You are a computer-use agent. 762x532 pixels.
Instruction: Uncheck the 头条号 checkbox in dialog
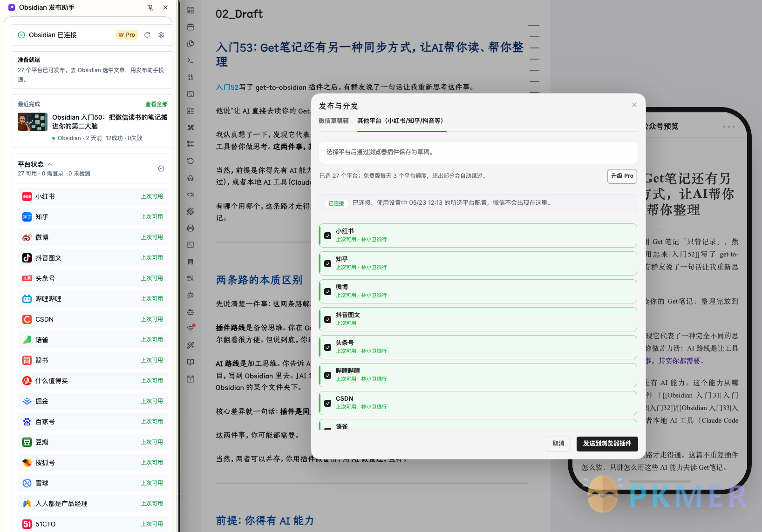click(328, 348)
